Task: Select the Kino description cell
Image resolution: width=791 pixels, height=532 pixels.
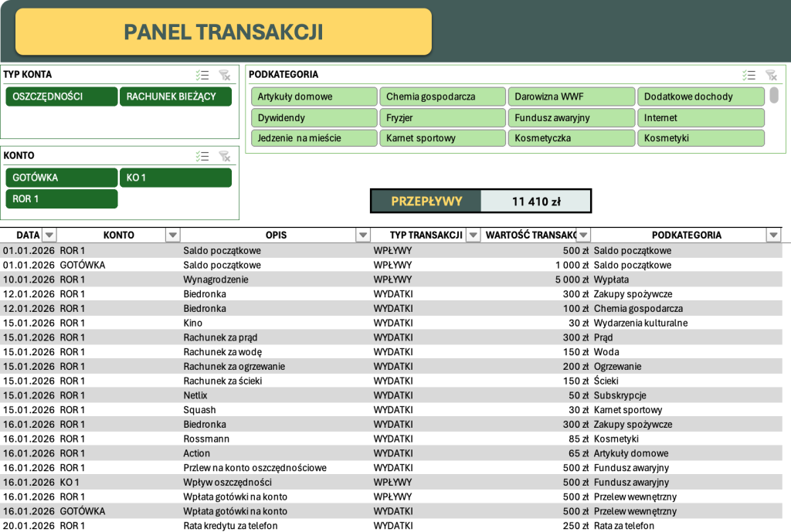Action: click(276, 323)
